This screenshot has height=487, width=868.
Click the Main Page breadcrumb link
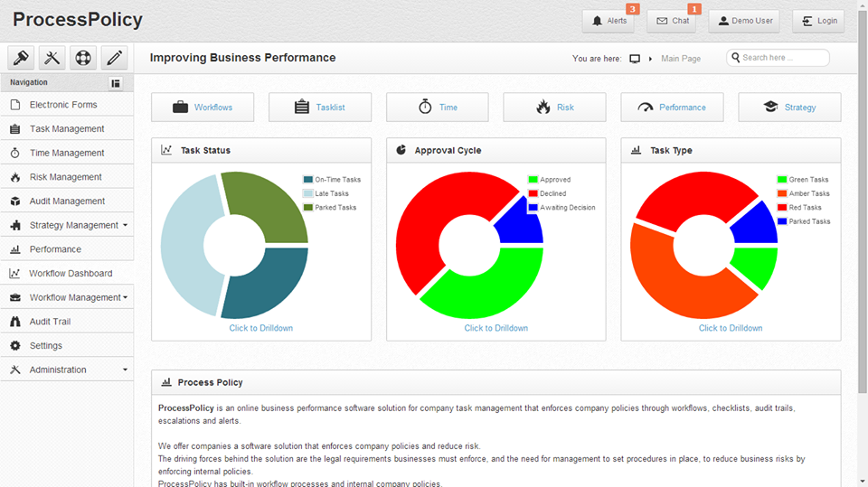(x=680, y=59)
